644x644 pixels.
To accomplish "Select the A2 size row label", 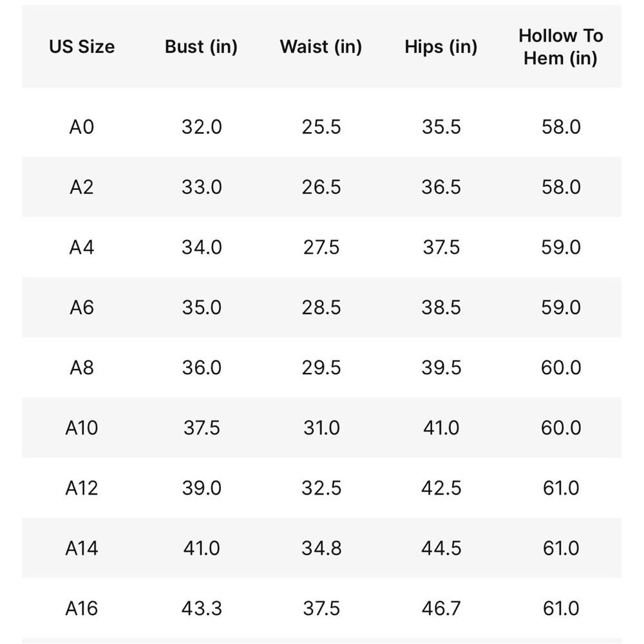I will (82, 187).
